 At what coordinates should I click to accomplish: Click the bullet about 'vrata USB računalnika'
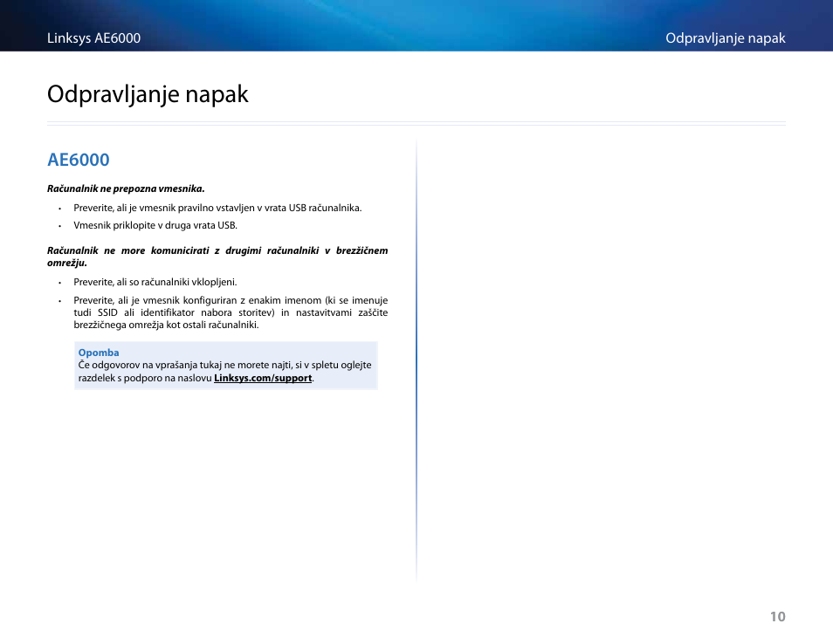(217, 208)
